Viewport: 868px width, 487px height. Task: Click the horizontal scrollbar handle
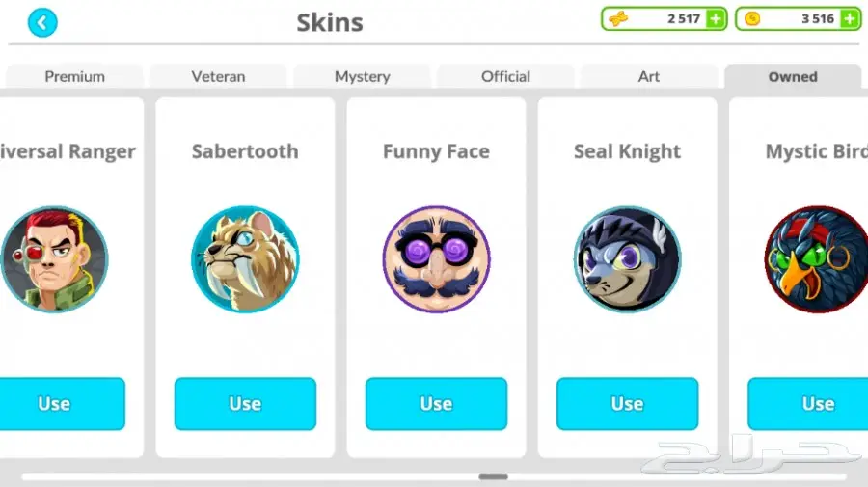point(493,476)
